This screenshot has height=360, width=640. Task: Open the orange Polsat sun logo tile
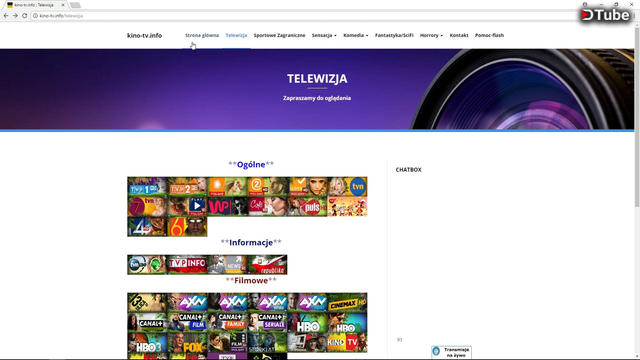pos(227,187)
